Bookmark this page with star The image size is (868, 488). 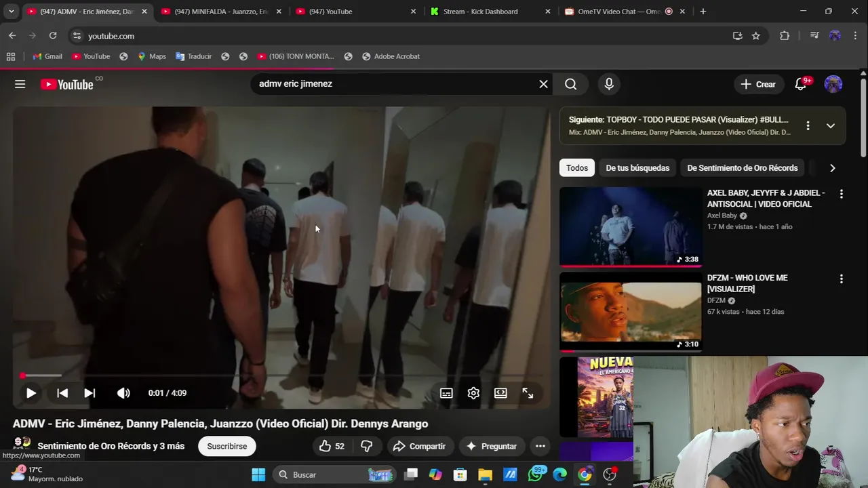[x=756, y=36]
